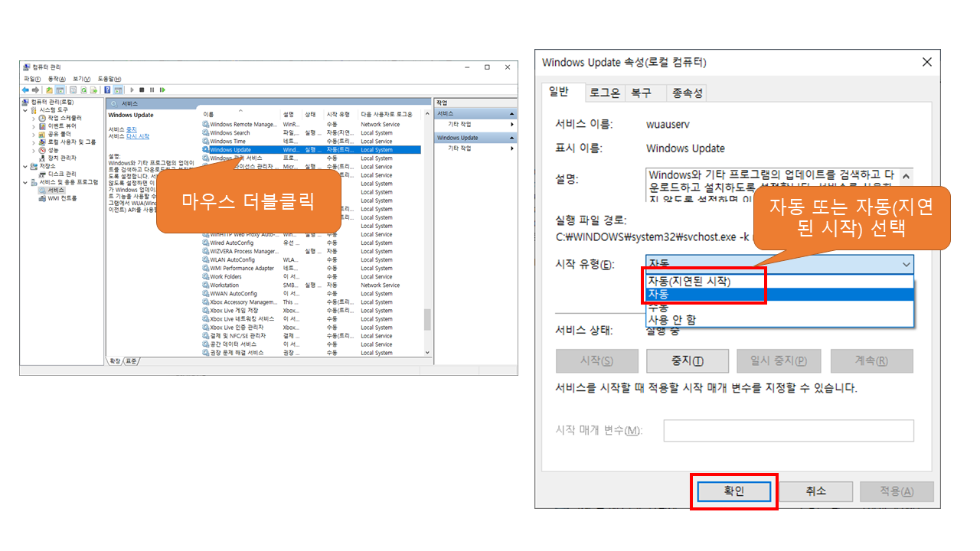Viewport: 980px width, 551px height.
Task: Select 이벤트 뷰어 in the console tree
Action: pos(62,126)
